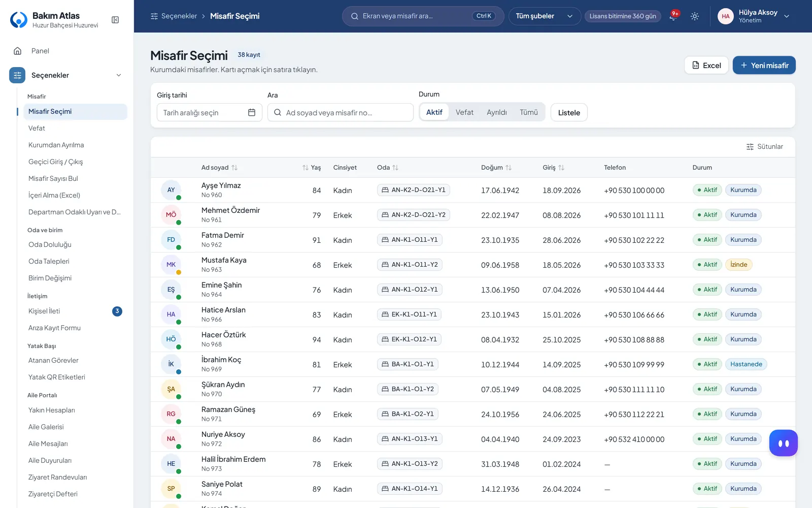Open the Tüm şubeler branch dropdown
Image resolution: width=812 pixels, height=508 pixels.
[545, 16]
